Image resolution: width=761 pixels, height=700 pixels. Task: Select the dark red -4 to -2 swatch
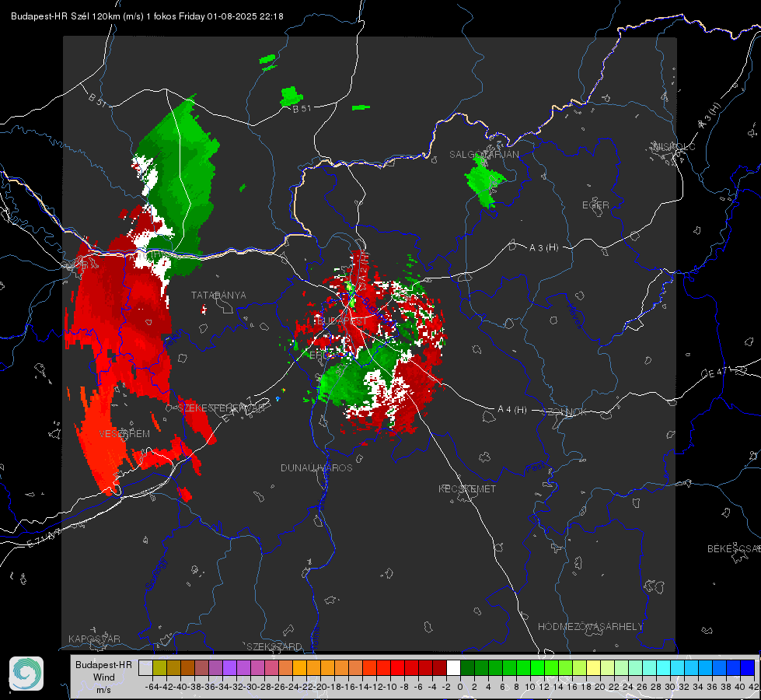tap(439, 667)
